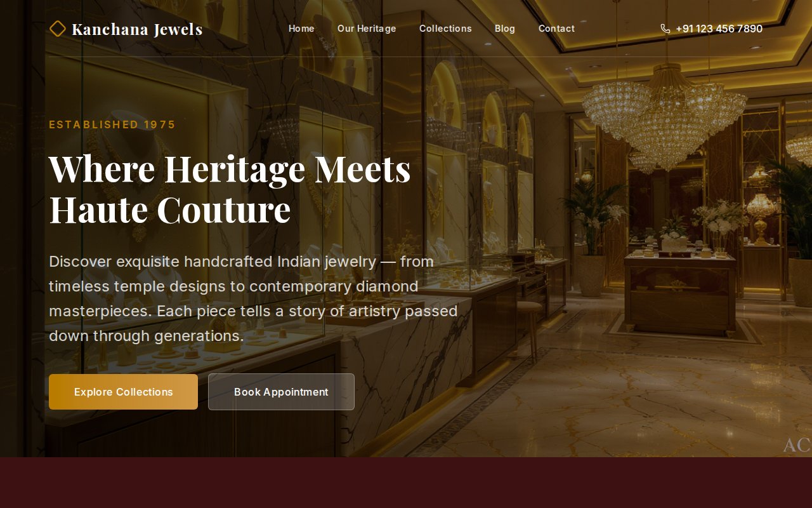Open the Blog nav item
The width and height of the screenshot is (812, 508).
(505, 29)
